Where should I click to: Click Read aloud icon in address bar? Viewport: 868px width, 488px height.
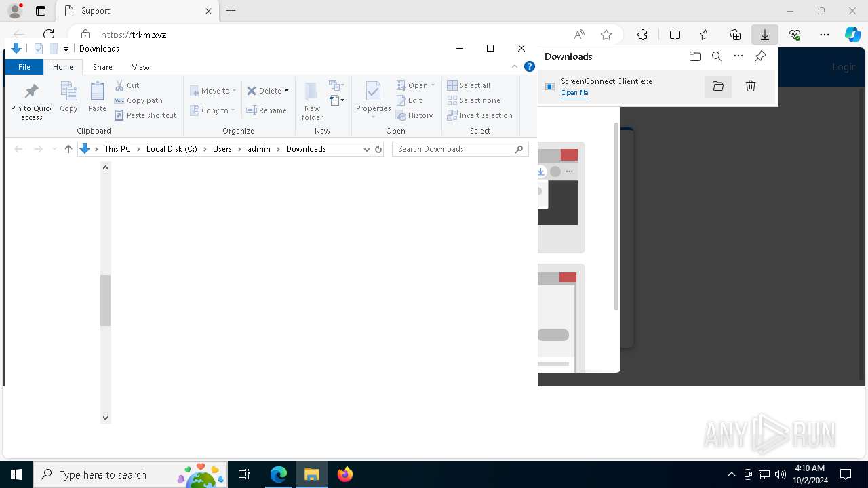coord(579,35)
